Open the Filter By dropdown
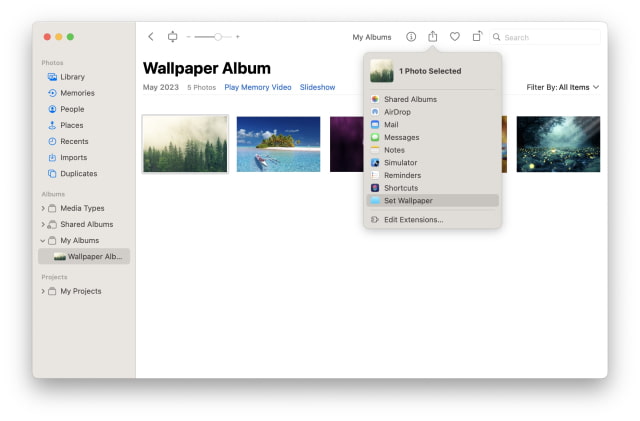The height and width of the screenshot is (421, 640). [563, 88]
